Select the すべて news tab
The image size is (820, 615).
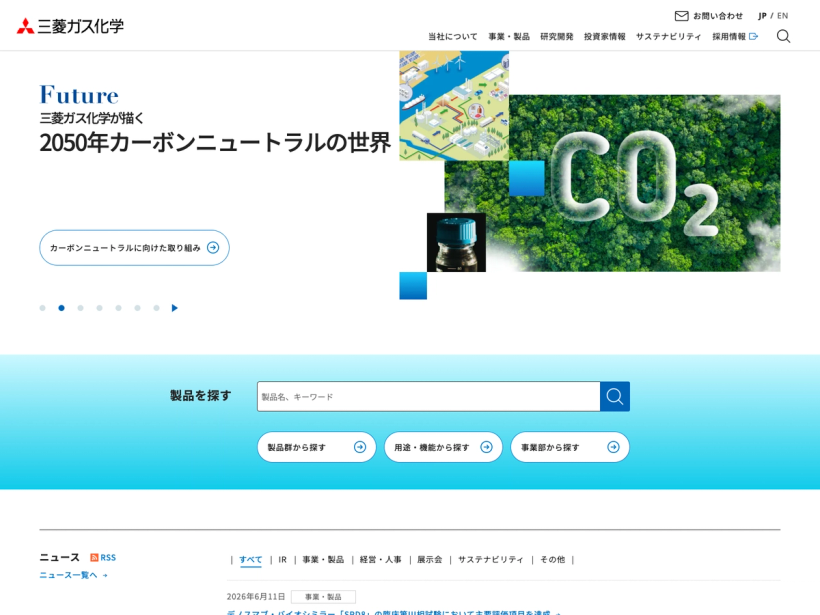pos(250,560)
